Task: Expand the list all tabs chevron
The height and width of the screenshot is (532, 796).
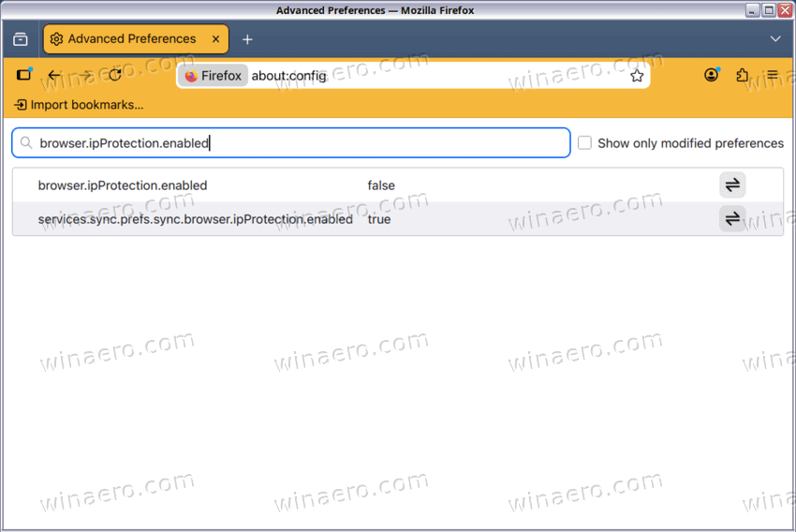Action: click(x=775, y=39)
